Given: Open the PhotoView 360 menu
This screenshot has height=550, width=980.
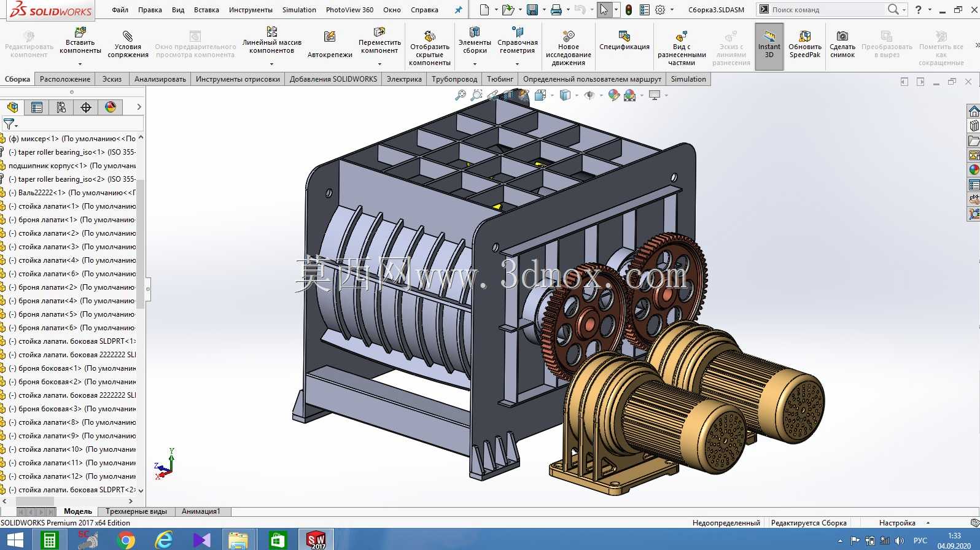Looking at the screenshot, I should tap(349, 10).
